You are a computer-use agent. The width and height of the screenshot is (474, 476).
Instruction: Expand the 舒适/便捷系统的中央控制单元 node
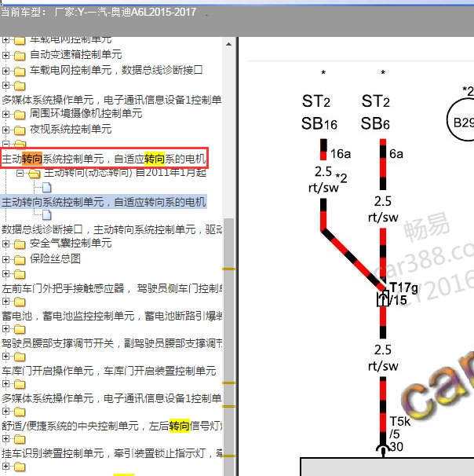coord(5,412)
